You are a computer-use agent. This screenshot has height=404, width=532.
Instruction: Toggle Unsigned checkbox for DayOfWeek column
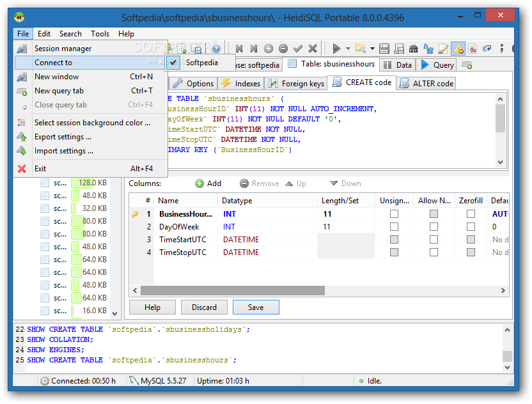point(394,227)
